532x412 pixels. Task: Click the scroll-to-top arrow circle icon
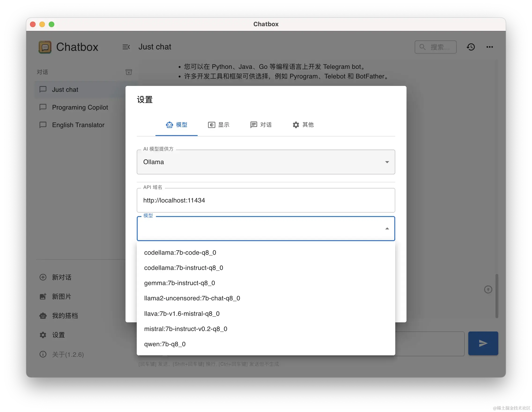click(x=488, y=289)
